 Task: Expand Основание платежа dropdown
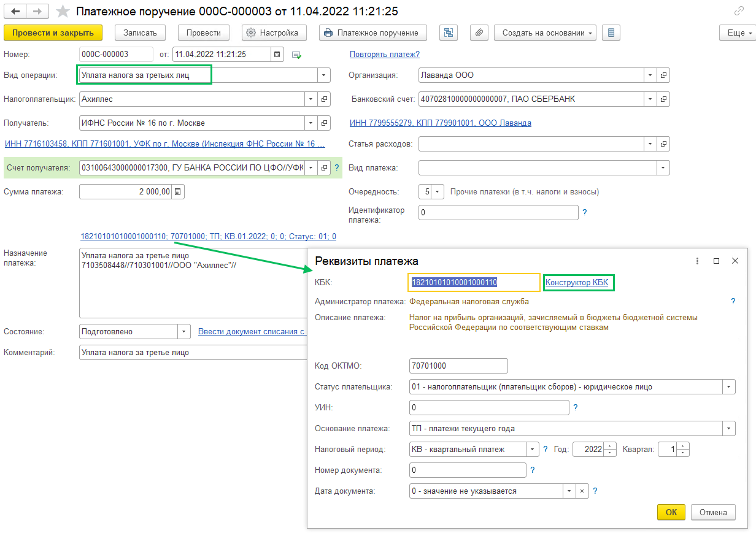click(x=729, y=429)
